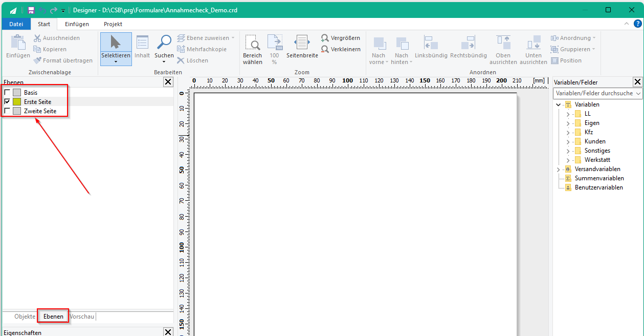Expand the Sonstiges folder

[568, 151]
